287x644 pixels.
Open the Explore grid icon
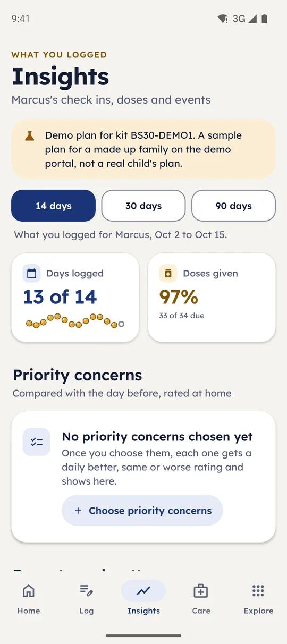(x=258, y=591)
